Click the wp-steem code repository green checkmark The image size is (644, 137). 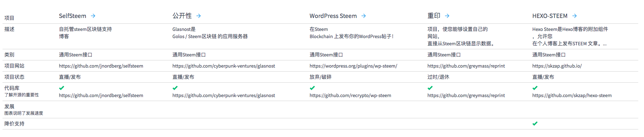pos(312,88)
